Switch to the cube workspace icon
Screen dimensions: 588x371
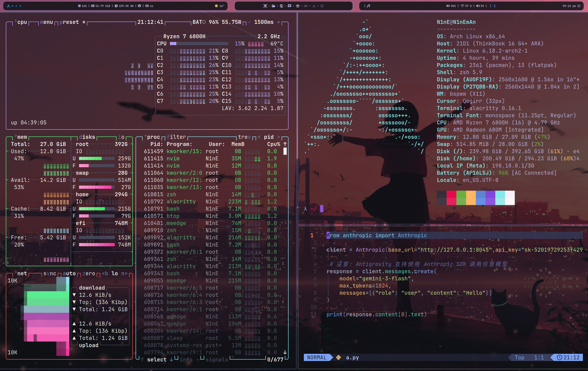[x=297, y=6]
